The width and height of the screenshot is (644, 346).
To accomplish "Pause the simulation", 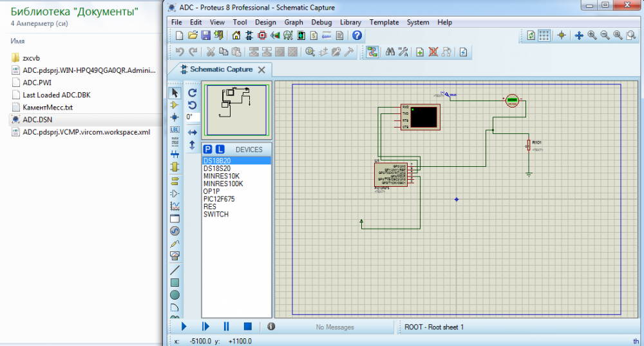I will [x=226, y=327].
